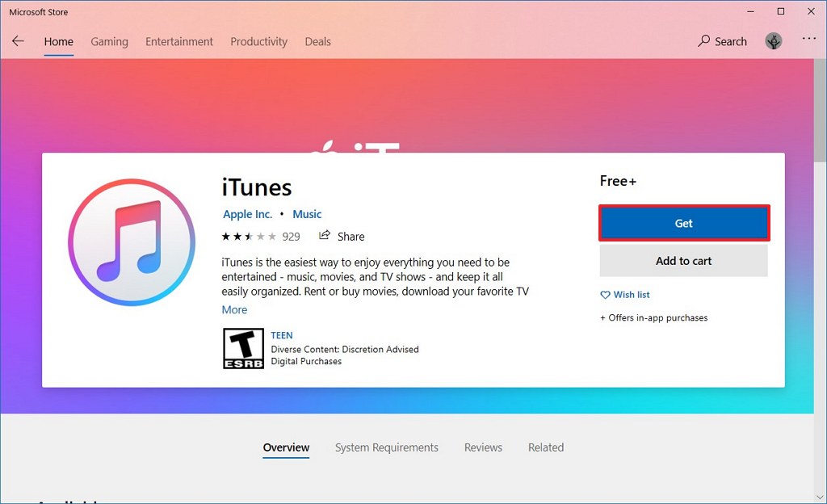This screenshot has height=504, width=827.
Task: Open Search in Microsoft Store
Action: point(721,41)
